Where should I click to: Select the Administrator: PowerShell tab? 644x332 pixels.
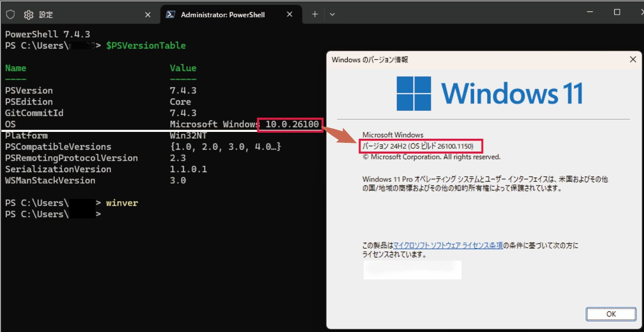click(x=231, y=15)
